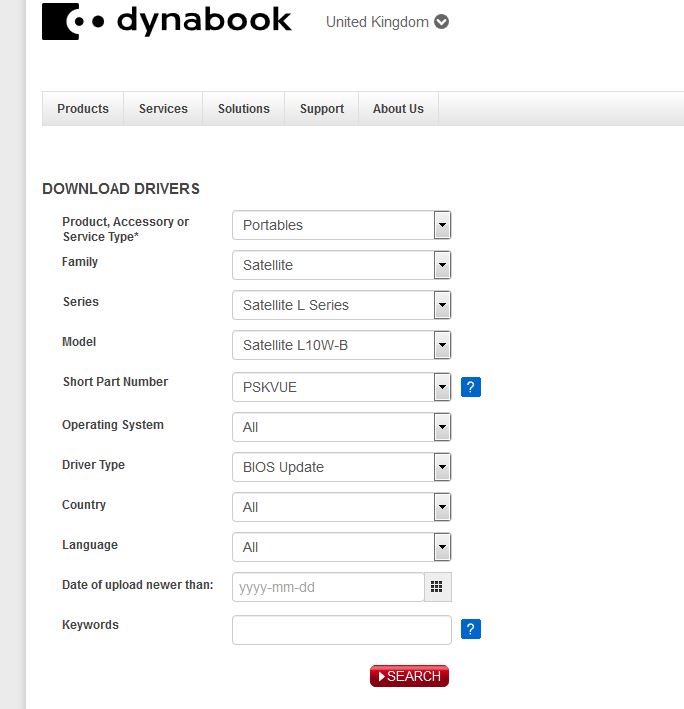Viewport: 684px width, 709px height.
Task: Open the About Us menu
Action: (x=398, y=109)
